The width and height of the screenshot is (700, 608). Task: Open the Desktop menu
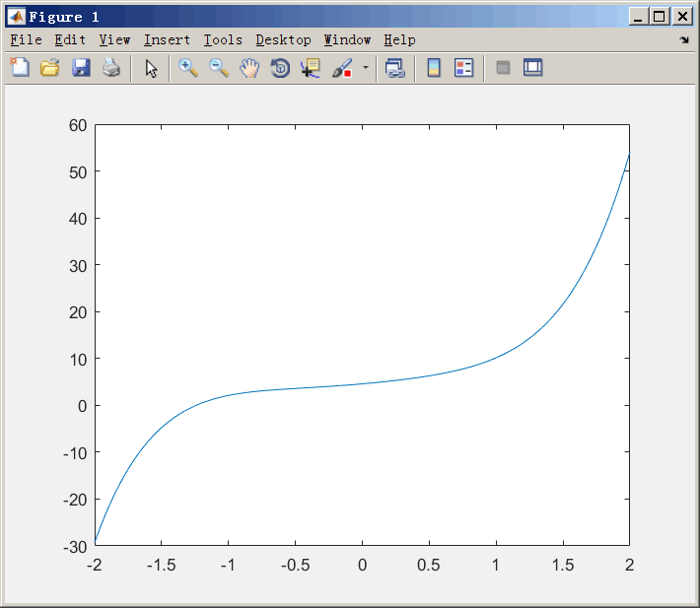(x=284, y=40)
